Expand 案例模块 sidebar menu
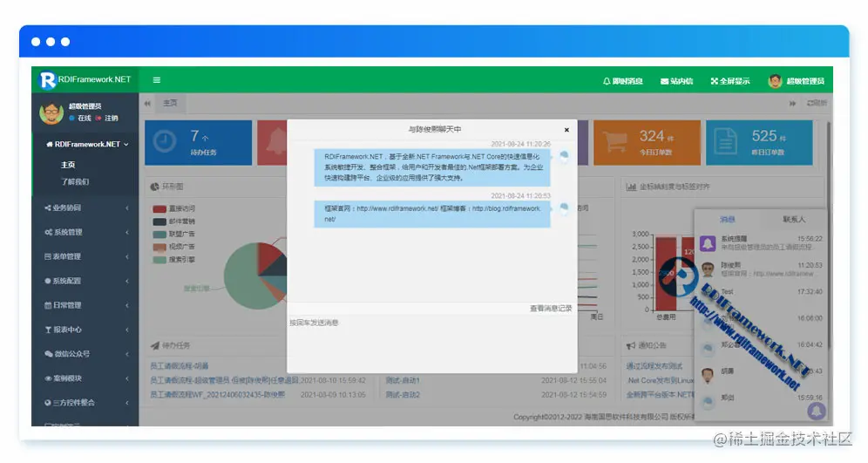The height and width of the screenshot is (463, 868). coord(85,378)
